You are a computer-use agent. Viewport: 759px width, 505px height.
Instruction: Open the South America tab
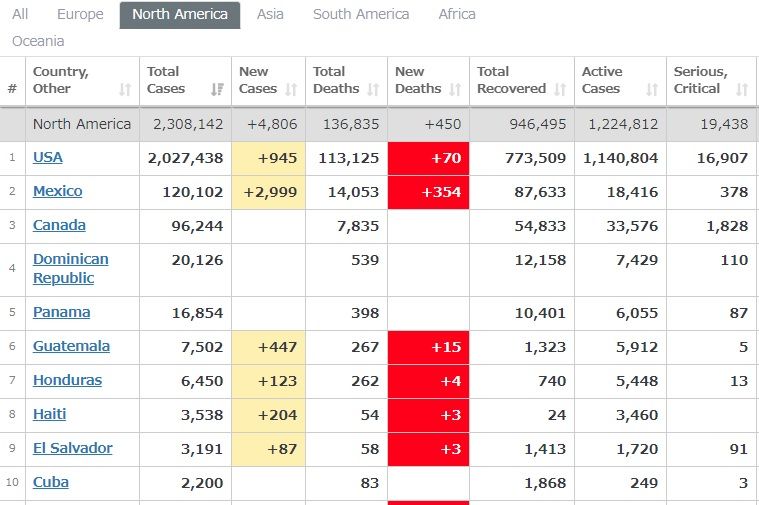[x=361, y=14]
